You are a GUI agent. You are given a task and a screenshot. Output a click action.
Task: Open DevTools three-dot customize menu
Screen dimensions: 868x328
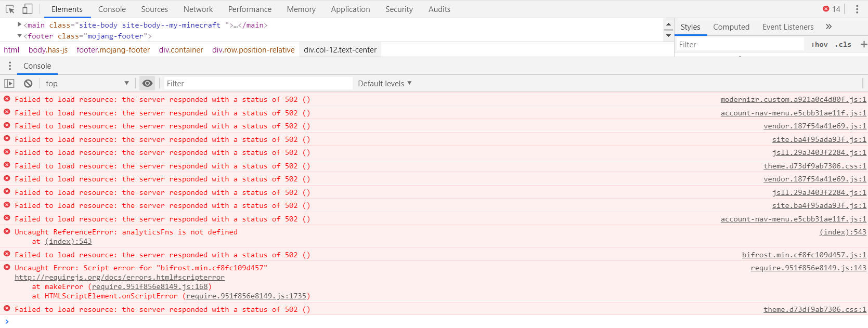[x=857, y=9]
